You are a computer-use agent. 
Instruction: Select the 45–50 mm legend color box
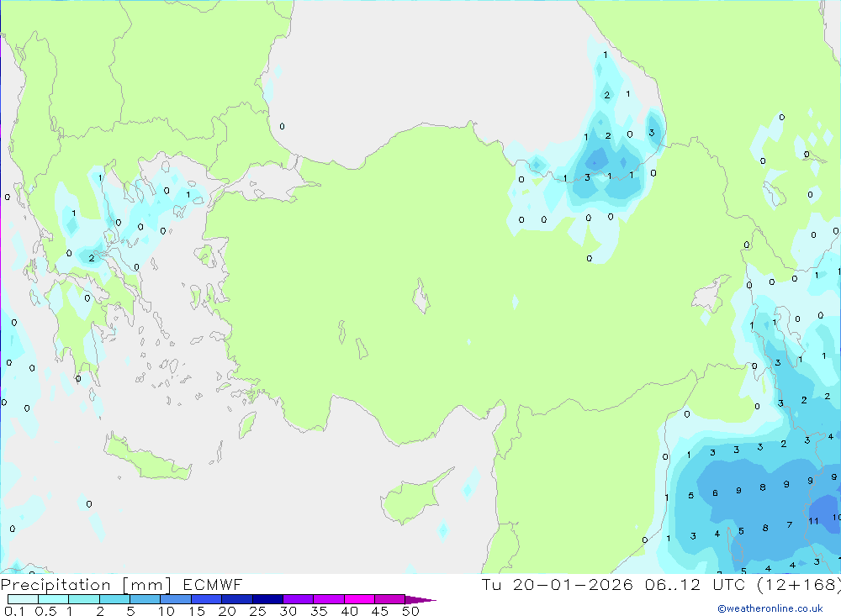point(390,599)
